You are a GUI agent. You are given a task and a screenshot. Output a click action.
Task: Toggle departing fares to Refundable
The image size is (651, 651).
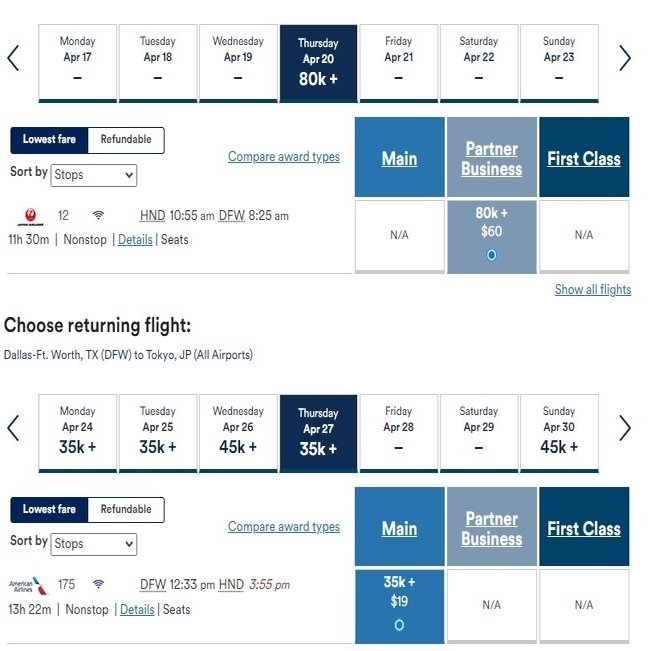click(x=126, y=140)
